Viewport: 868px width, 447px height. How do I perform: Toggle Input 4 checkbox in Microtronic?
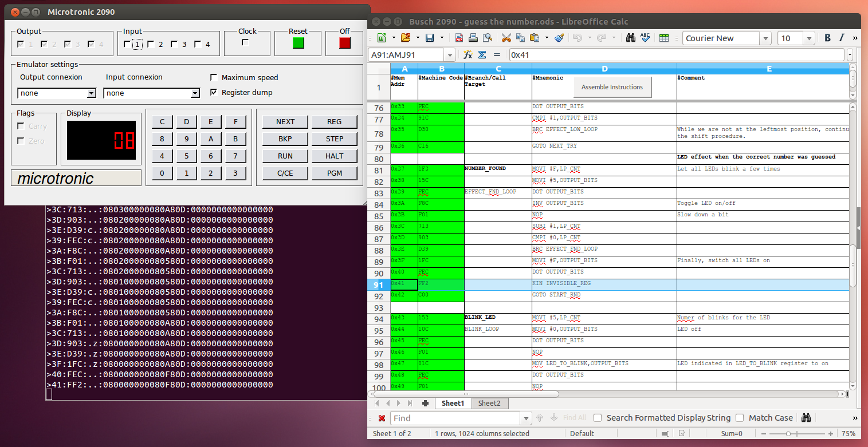click(198, 44)
